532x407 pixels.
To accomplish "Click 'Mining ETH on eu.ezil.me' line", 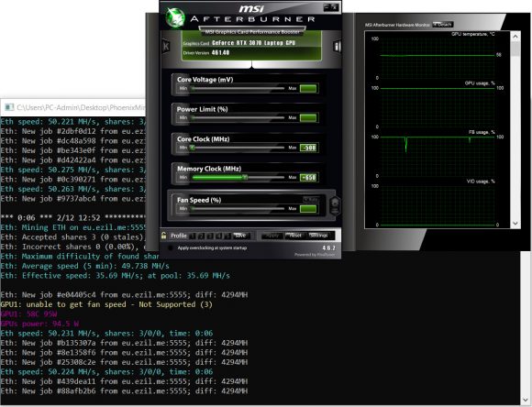I will pyautogui.click(x=73, y=227).
